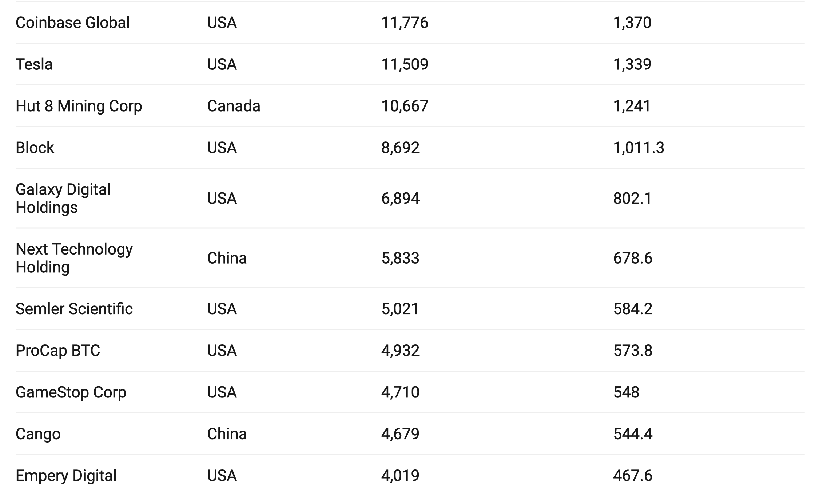Select the GameStop Corp cell

coord(71,392)
